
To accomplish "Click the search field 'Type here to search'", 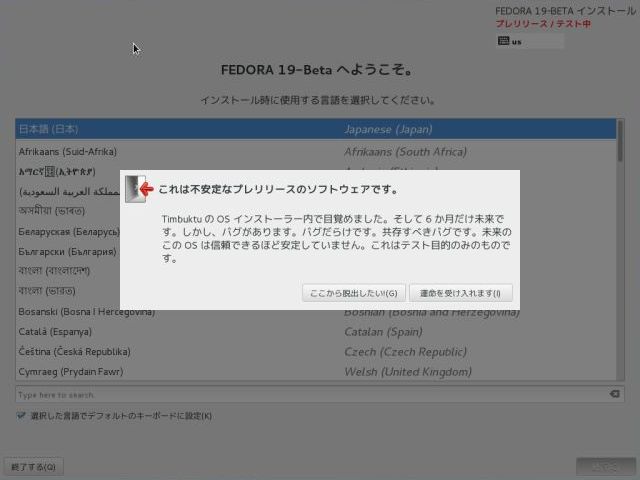I will (320, 395).
